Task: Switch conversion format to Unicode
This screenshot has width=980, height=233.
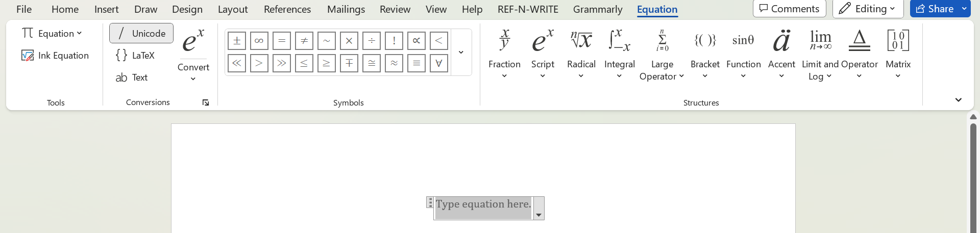Action: 141,33
